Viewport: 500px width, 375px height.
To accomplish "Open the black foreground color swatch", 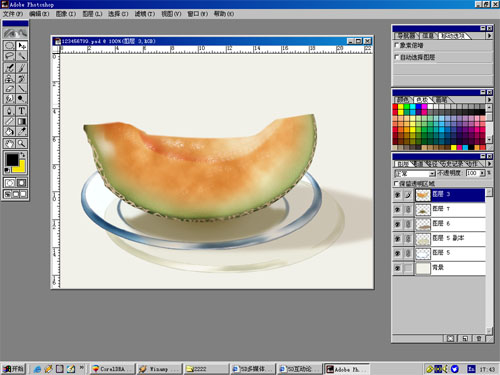I will pyautogui.click(x=12, y=160).
